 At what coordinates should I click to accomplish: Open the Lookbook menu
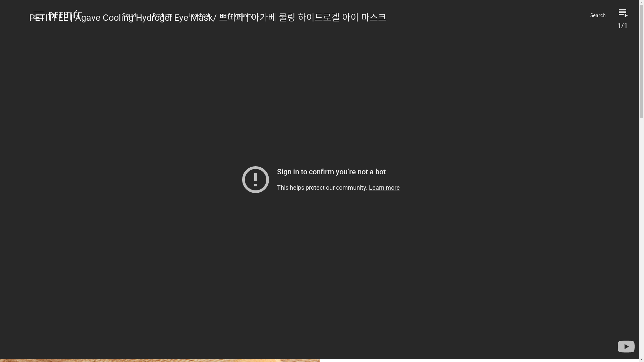point(200,15)
